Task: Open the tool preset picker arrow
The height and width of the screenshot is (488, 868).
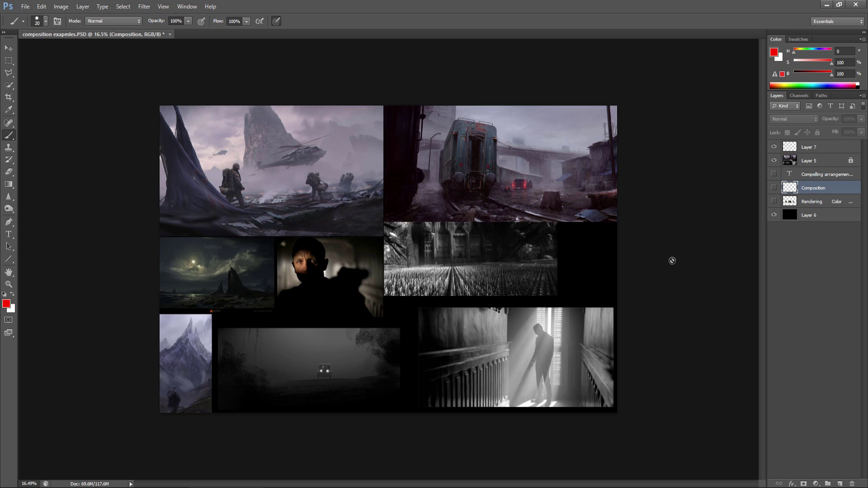Action: pos(23,21)
